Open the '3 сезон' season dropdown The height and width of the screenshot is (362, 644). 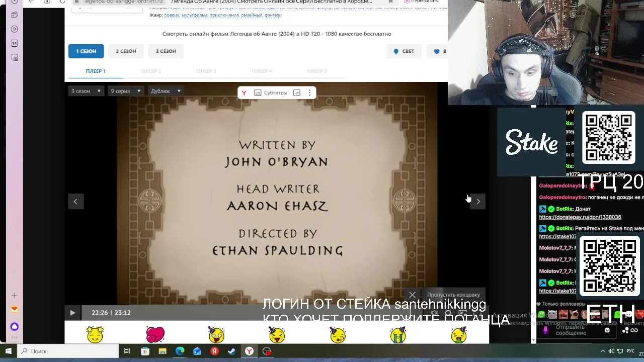(x=86, y=91)
